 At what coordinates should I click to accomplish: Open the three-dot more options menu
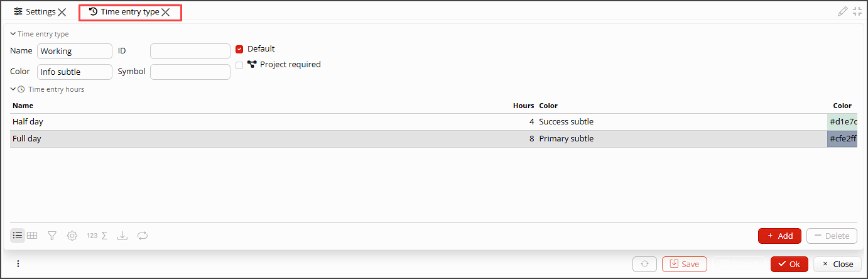[x=18, y=264]
